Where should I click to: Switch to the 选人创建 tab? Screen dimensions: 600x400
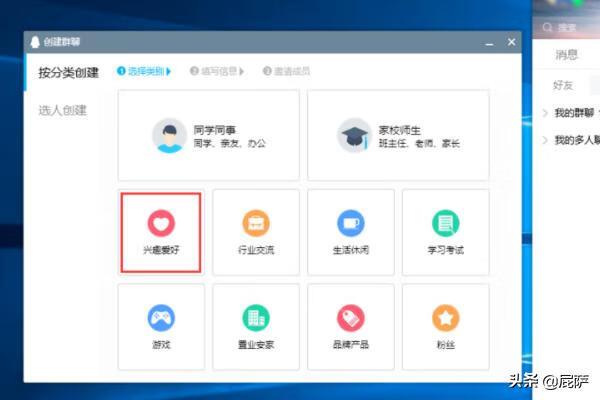[x=63, y=111]
